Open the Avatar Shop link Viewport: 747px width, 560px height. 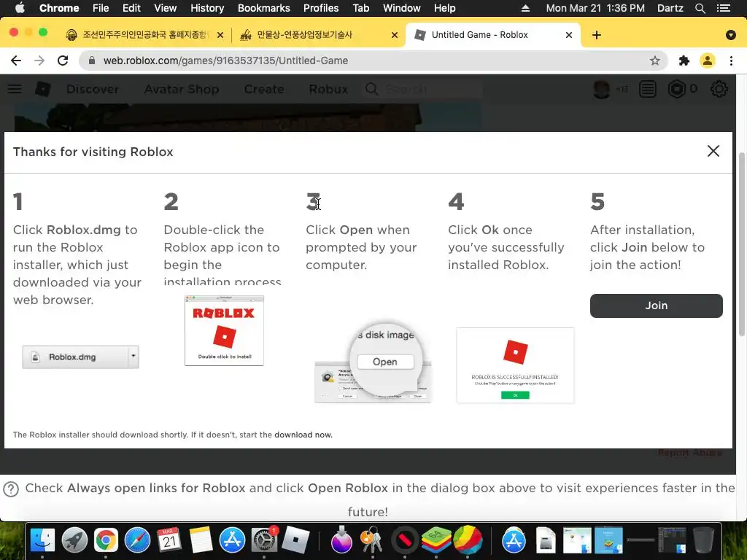click(x=182, y=89)
